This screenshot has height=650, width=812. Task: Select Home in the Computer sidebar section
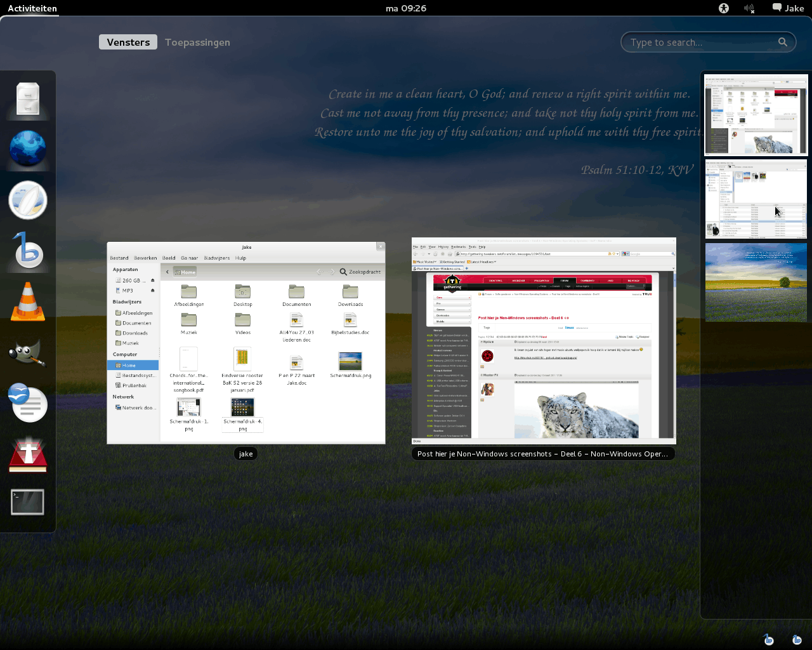click(x=133, y=366)
